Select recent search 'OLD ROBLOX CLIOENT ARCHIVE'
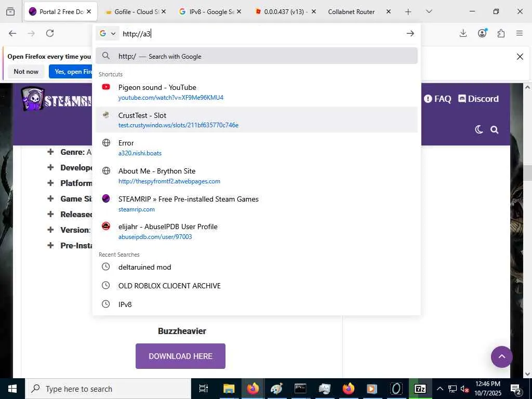 click(257, 286)
